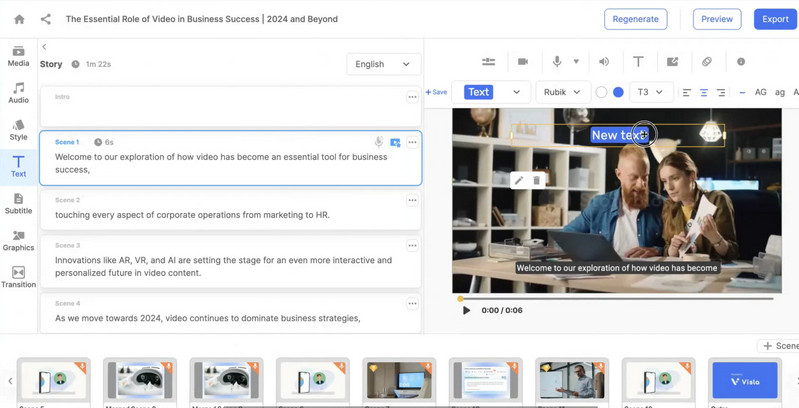Open the Subtitle sidebar panel

click(x=18, y=204)
